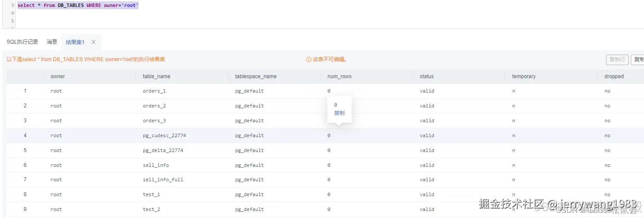
Task: Close the 结果集1 tab with its X icon
Action: (x=93, y=42)
